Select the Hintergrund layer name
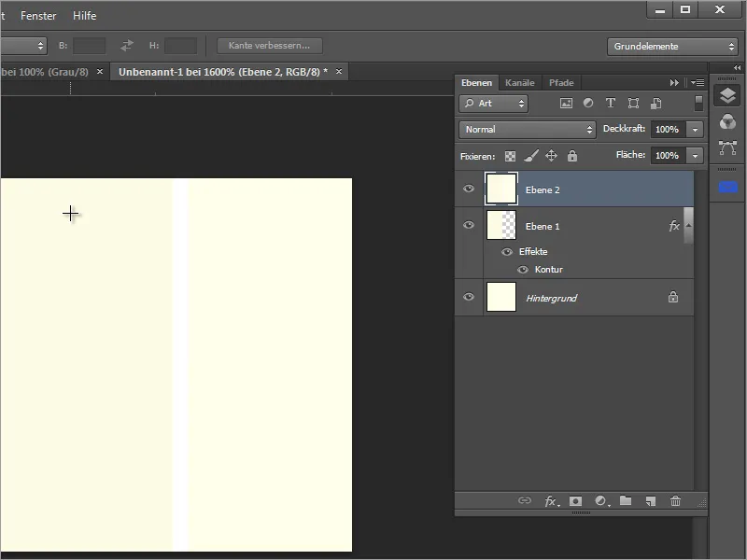747x560 pixels. pos(551,298)
